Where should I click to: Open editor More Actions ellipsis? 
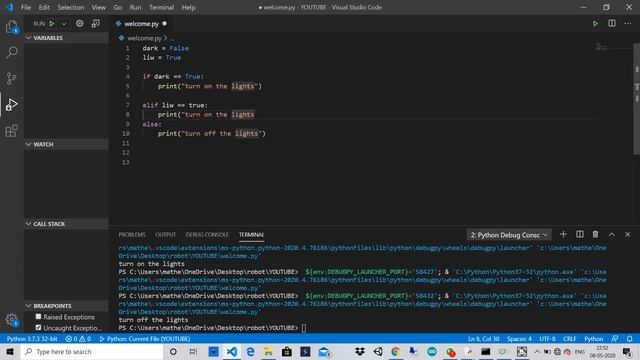628,24
